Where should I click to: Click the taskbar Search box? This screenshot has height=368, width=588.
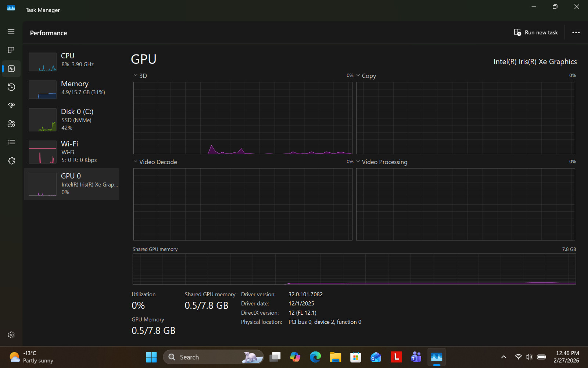[x=213, y=357]
